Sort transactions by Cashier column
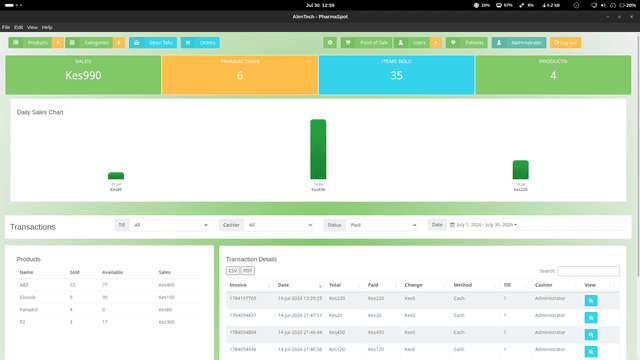The height and width of the screenshot is (360, 640). coord(556,285)
